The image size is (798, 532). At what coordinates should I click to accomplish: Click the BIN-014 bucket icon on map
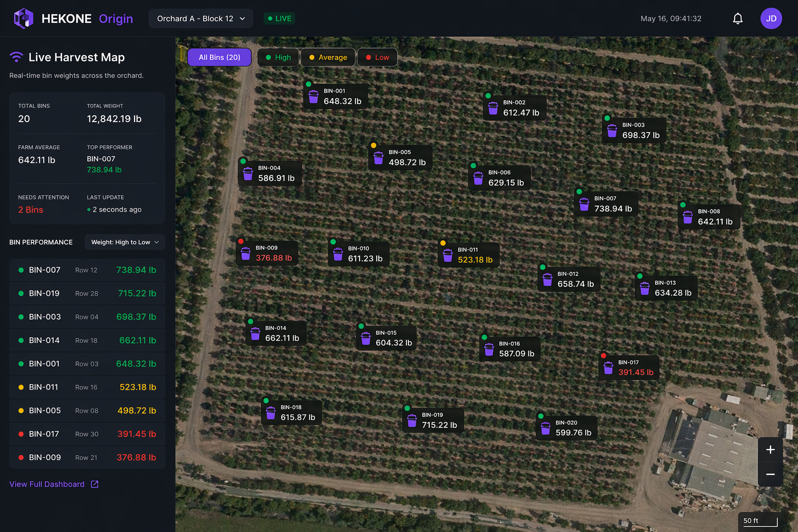255,334
